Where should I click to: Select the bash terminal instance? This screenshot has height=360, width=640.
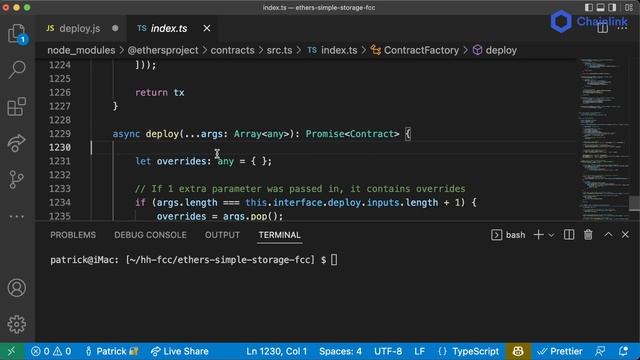pyautogui.click(x=509, y=235)
